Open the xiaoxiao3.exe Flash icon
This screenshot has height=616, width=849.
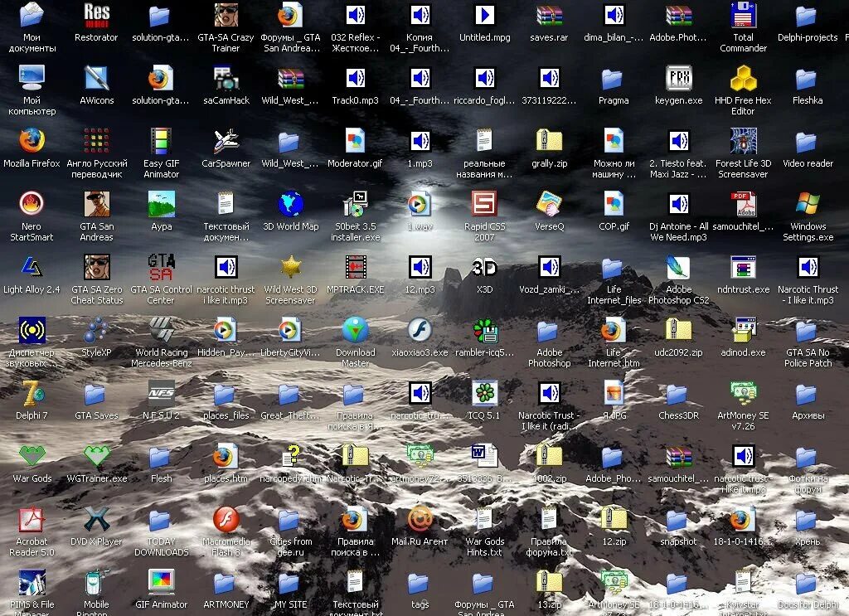(x=420, y=330)
